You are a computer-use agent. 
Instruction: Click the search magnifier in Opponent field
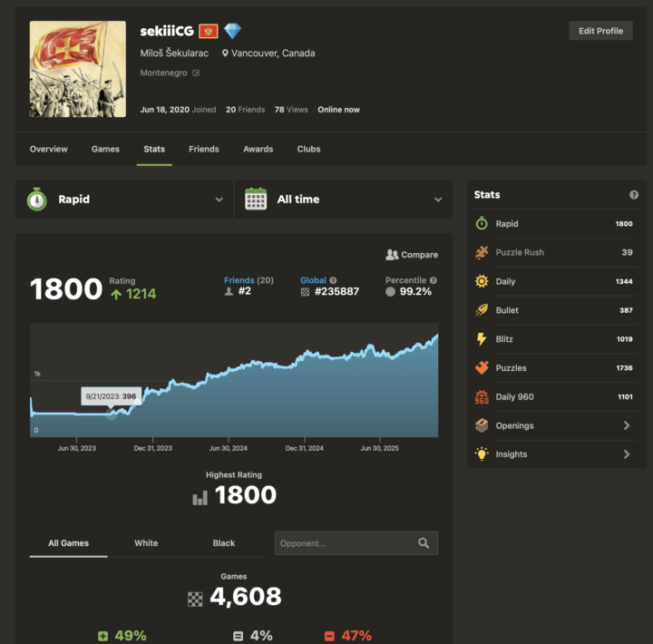[424, 543]
